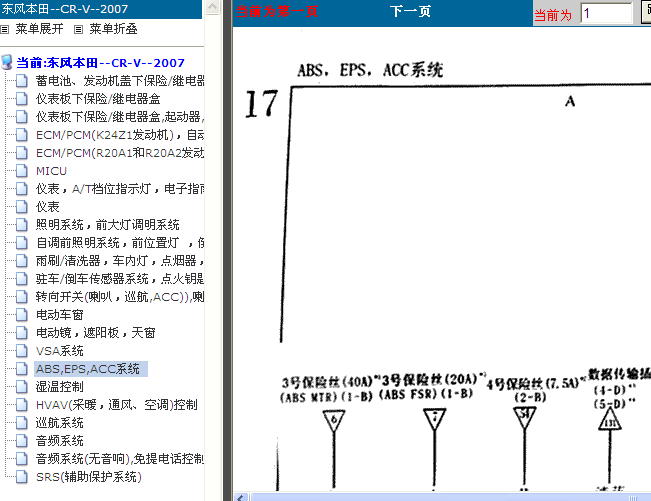Click triangle connector 7 in diagram

(x=435, y=419)
